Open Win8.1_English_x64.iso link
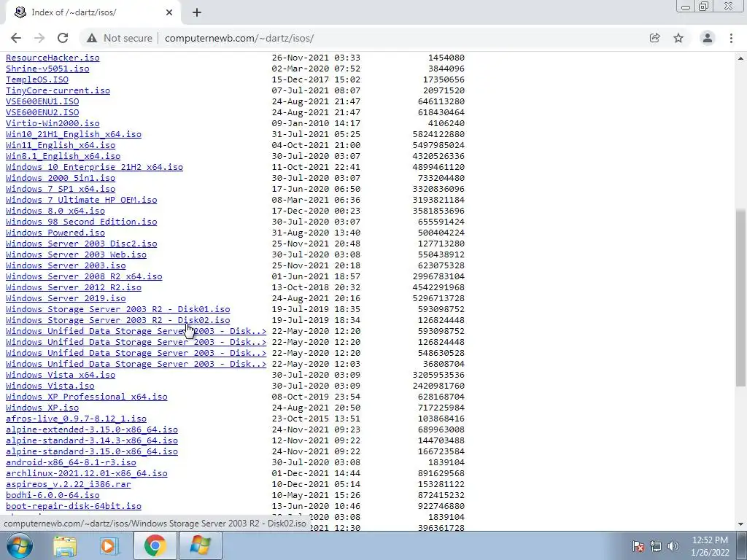The image size is (747, 560). pos(63,156)
